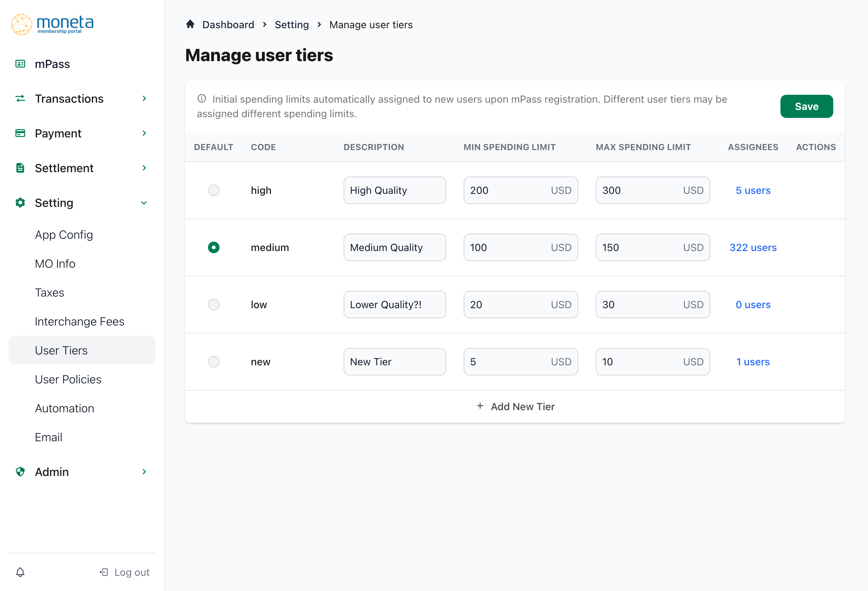Collapse the Setting menu section
The image size is (868, 591).
(x=144, y=203)
